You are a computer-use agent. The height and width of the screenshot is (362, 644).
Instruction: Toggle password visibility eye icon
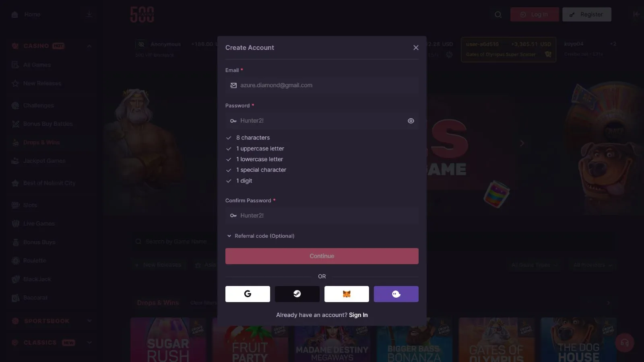411,121
